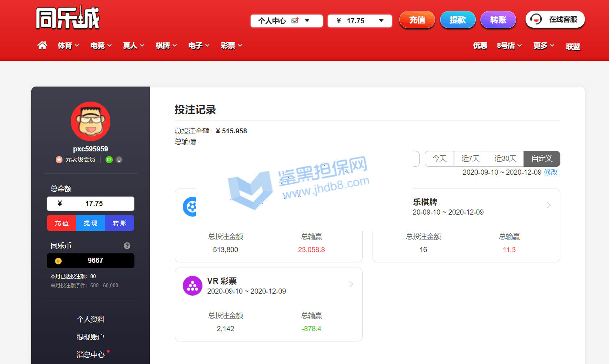Click the green email verified icon
This screenshot has width=609, height=364.
coord(109,160)
